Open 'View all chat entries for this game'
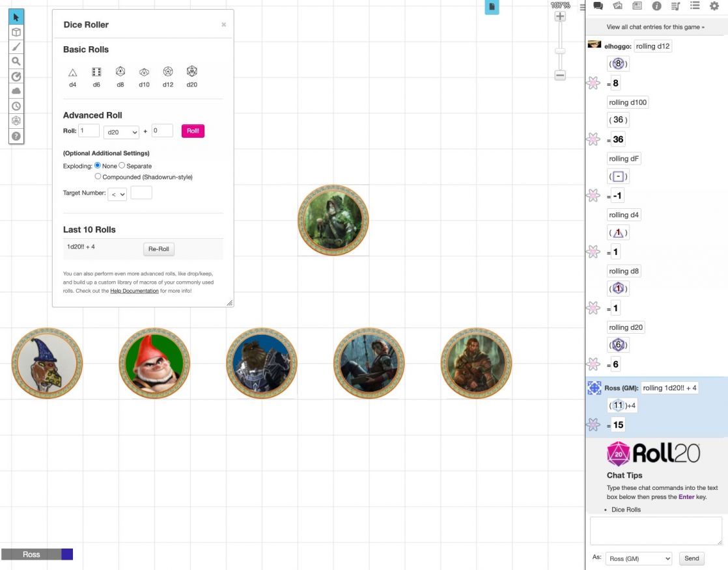Image resolution: width=728 pixels, height=570 pixels. click(655, 27)
